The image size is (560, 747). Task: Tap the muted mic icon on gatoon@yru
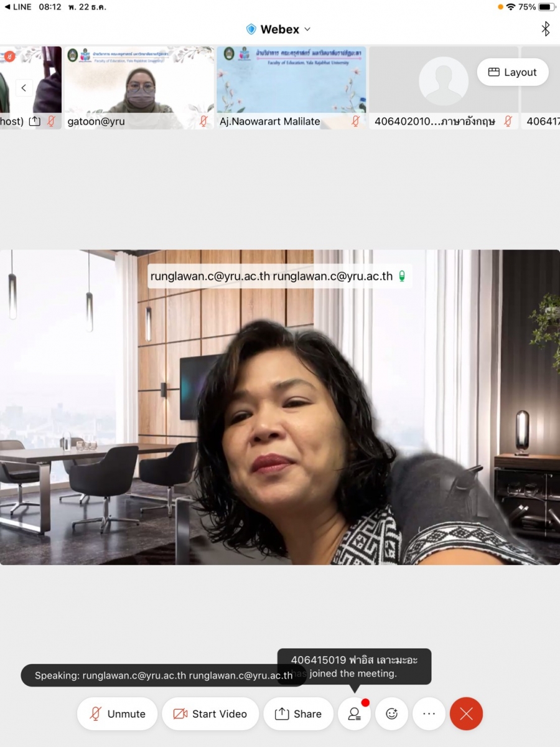[203, 121]
